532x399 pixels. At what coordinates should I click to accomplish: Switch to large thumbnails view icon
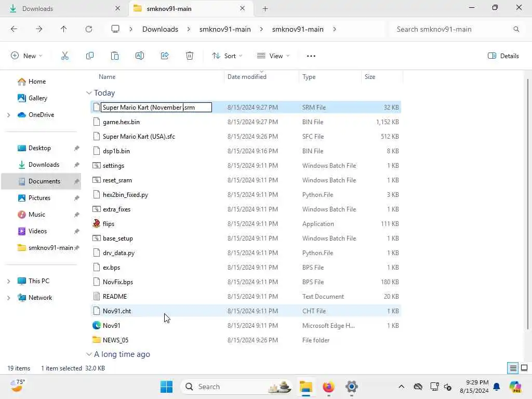tap(524, 368)
